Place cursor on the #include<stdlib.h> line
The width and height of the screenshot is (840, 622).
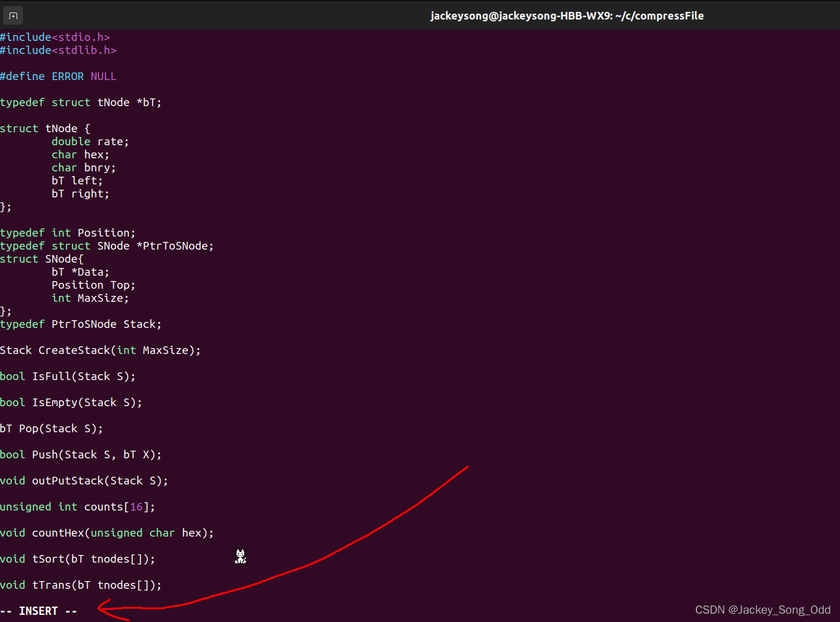[x=58, y=50]
